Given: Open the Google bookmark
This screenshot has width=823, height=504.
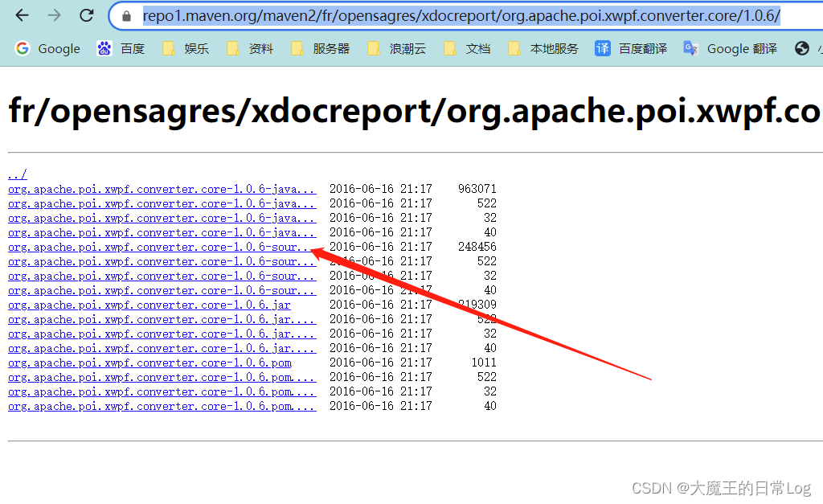Looking at the screenshot, I should tap(47, 49).
